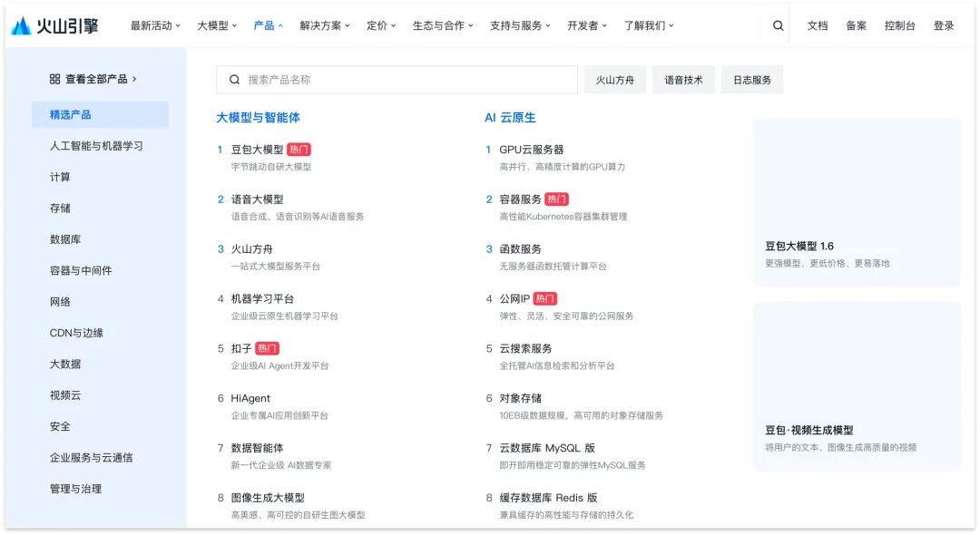
Task: Expand the 生态与合作 menu
Action: click(443, 25)
